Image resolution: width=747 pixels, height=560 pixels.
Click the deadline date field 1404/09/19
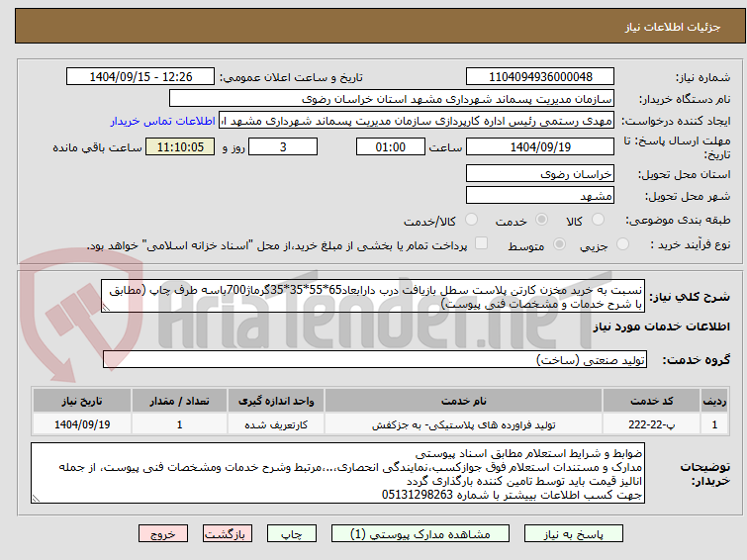coord(540,146)
